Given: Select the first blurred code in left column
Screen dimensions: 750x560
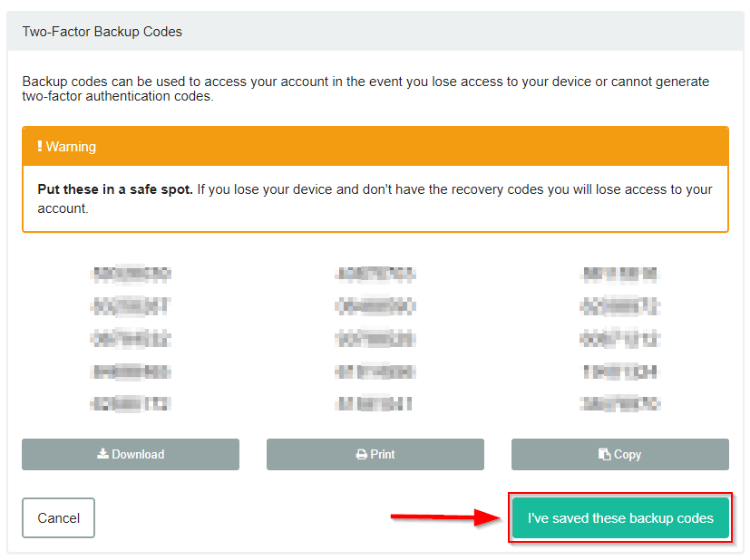Looking at the screenshot, I should [x=131, y=274].
